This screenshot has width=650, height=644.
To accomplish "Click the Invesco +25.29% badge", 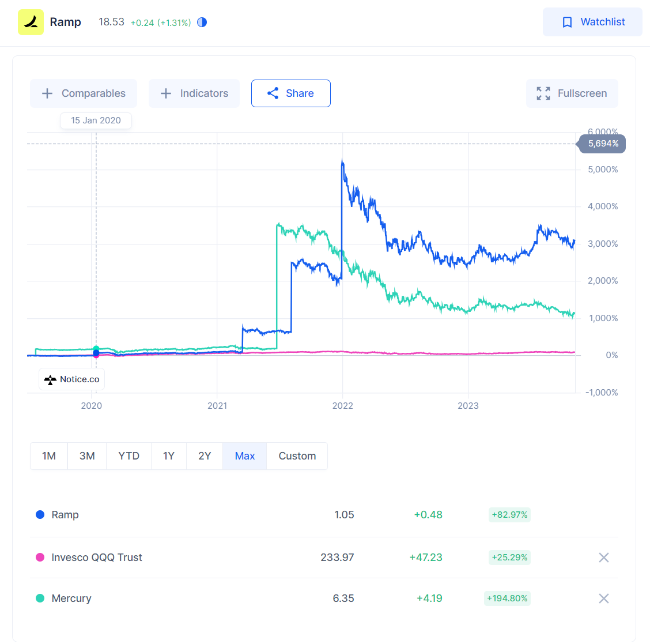I will 509,558.
